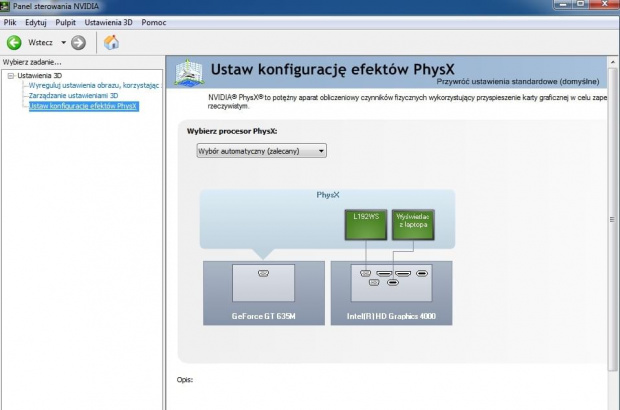Open the Pomoc menu
Screen dimensions: 620x410
pos(153,23)
